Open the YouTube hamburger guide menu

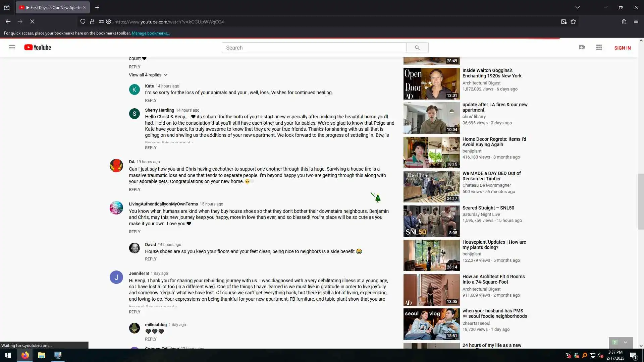(12, 47)
